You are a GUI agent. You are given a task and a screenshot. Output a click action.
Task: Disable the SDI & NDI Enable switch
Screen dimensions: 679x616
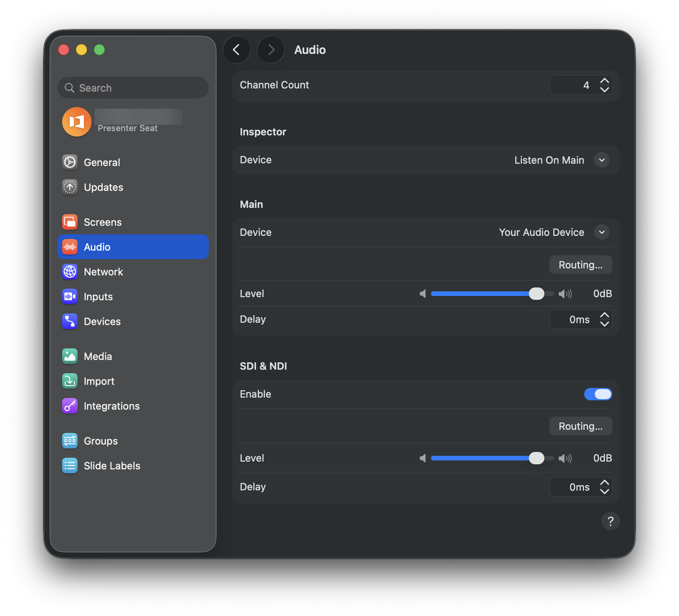pyautogui.click(x=598, y=394)
